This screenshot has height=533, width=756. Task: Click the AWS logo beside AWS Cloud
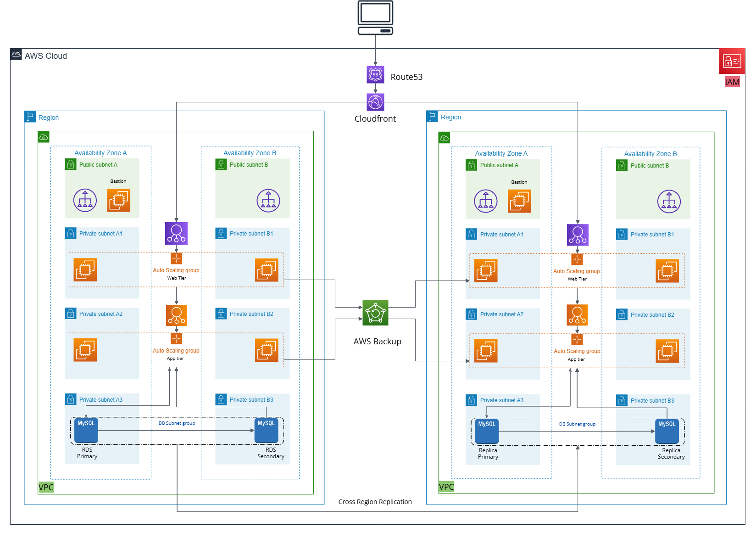16,54
